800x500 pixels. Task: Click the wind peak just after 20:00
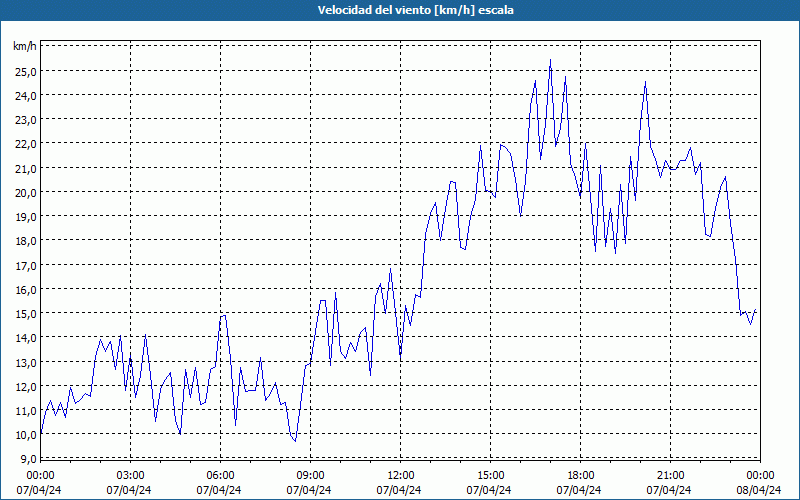coord(645,82)
